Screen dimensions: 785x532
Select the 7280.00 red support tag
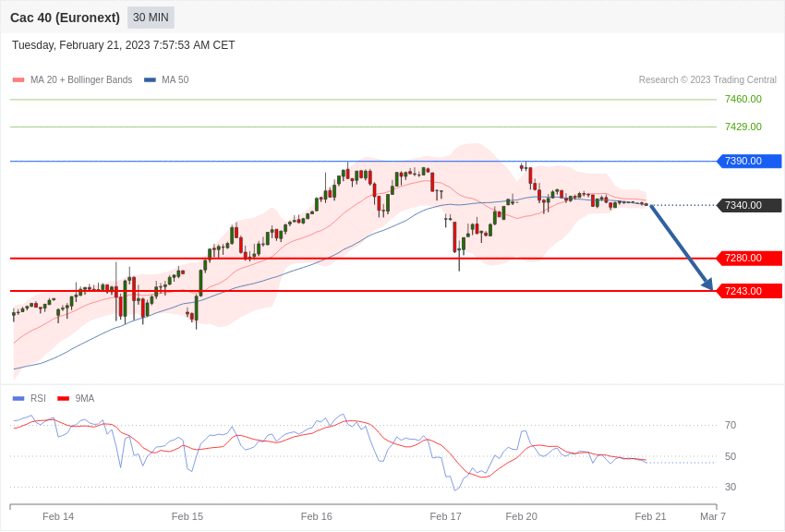pyautogui.click(x=749, y=258)
